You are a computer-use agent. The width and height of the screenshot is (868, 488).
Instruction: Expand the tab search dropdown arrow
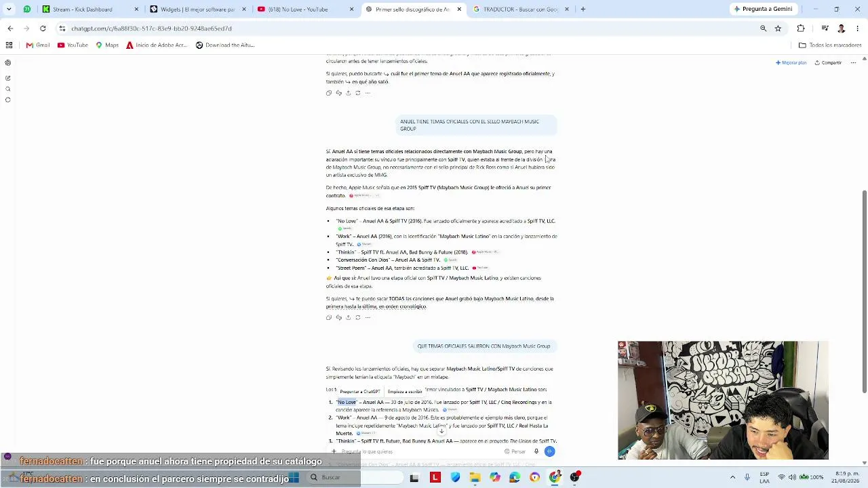pyautogui.click(x=9, y=9)
